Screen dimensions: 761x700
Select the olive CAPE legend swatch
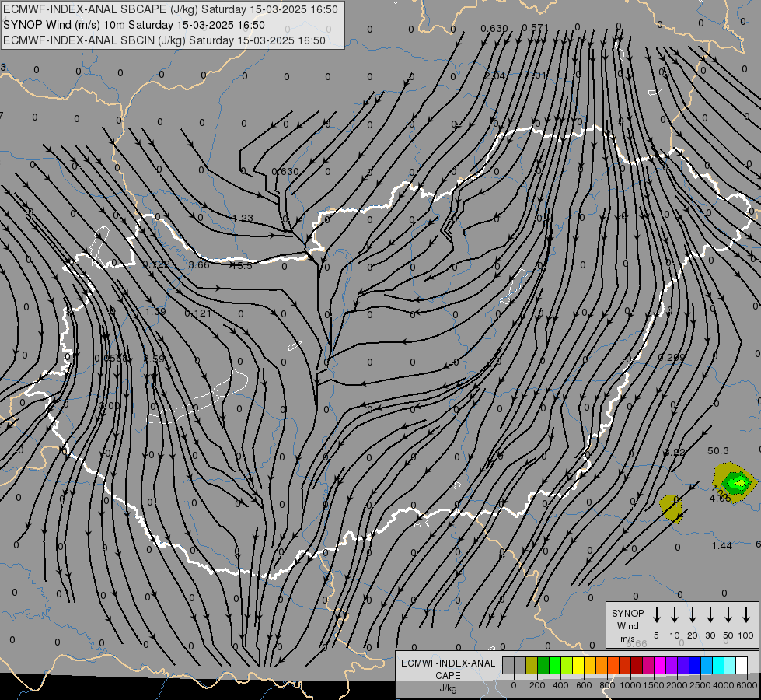click(532, 666)
